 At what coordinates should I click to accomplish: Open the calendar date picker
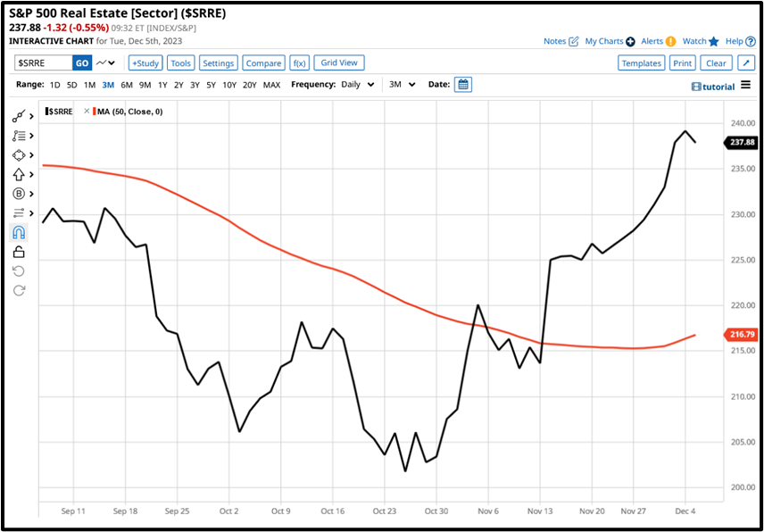coord(462,84)
